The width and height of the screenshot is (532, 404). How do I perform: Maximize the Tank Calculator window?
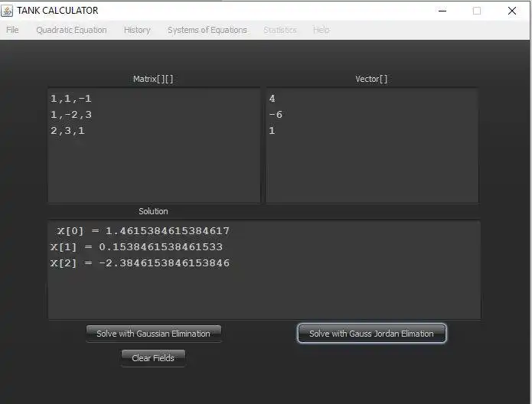tap(477, 11)
